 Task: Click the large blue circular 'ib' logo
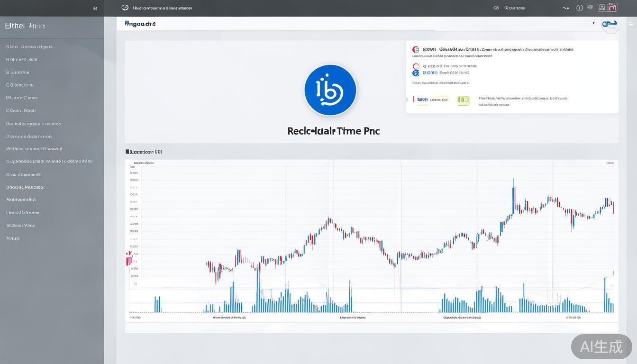330,90
